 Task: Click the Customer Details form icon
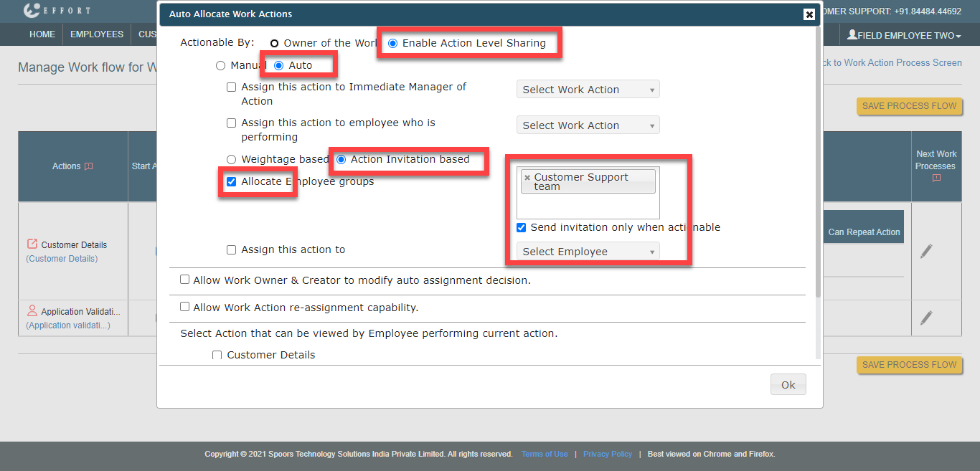(x=32, y=244)
